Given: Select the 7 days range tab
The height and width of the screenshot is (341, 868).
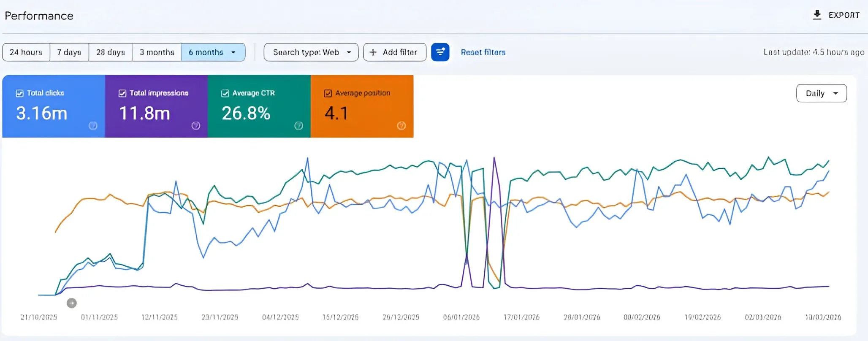Looking at the screenshot, I should [69, 52].
